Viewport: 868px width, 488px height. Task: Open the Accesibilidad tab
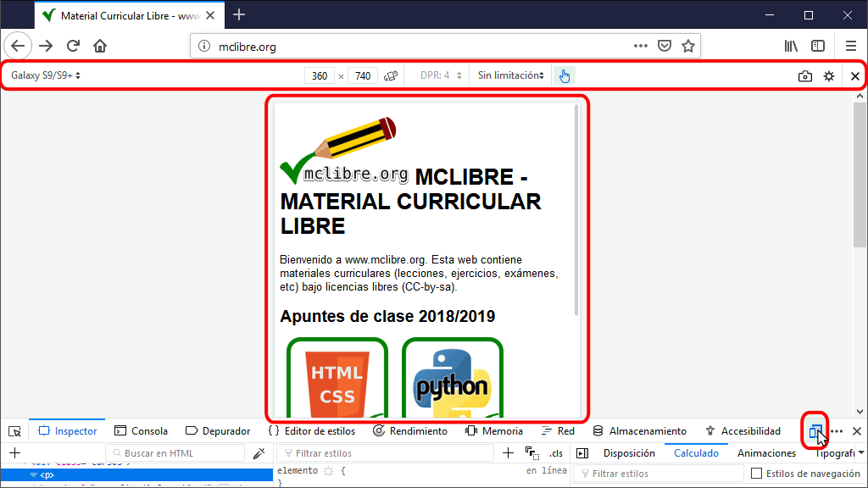[x=743, y=431]
